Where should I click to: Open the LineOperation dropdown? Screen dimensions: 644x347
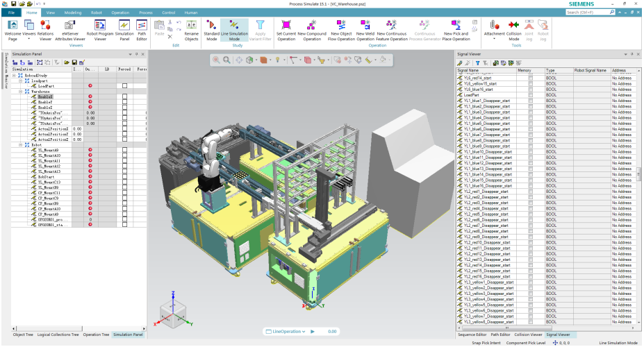[x=268, y=332]
